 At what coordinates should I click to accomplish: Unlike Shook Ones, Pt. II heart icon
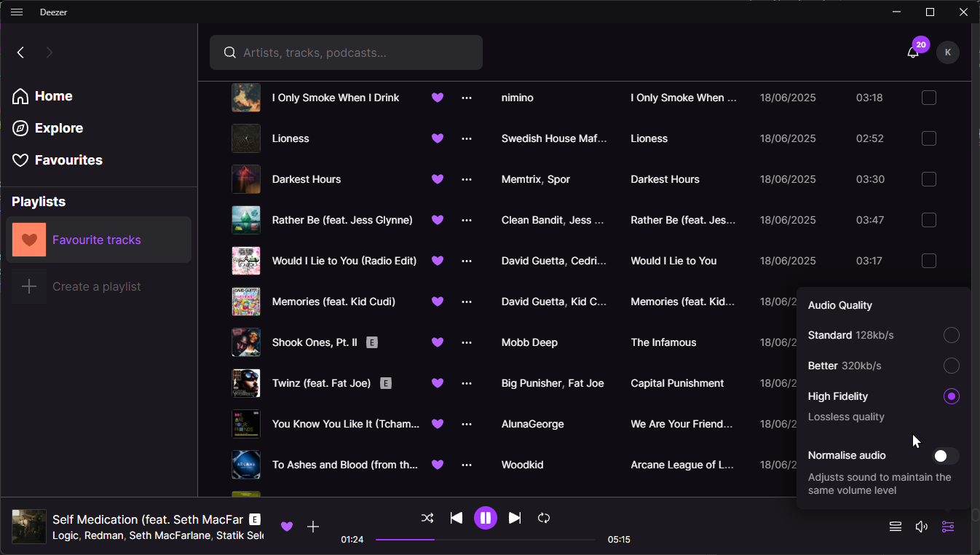(438, 342)
